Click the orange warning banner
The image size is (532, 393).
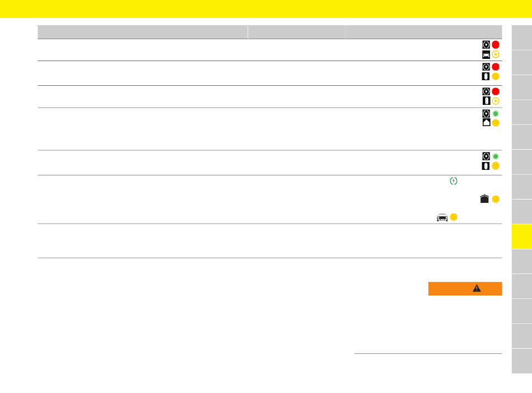click(465, 288)
